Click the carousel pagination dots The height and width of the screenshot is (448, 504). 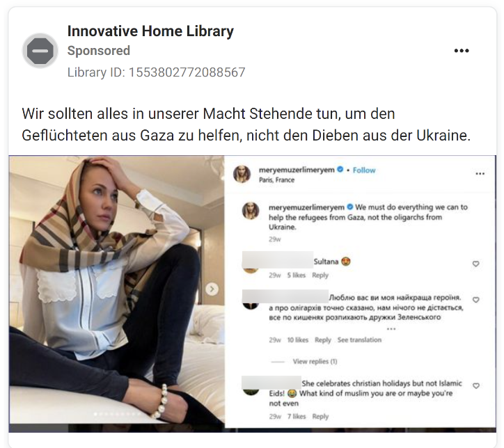117,415
